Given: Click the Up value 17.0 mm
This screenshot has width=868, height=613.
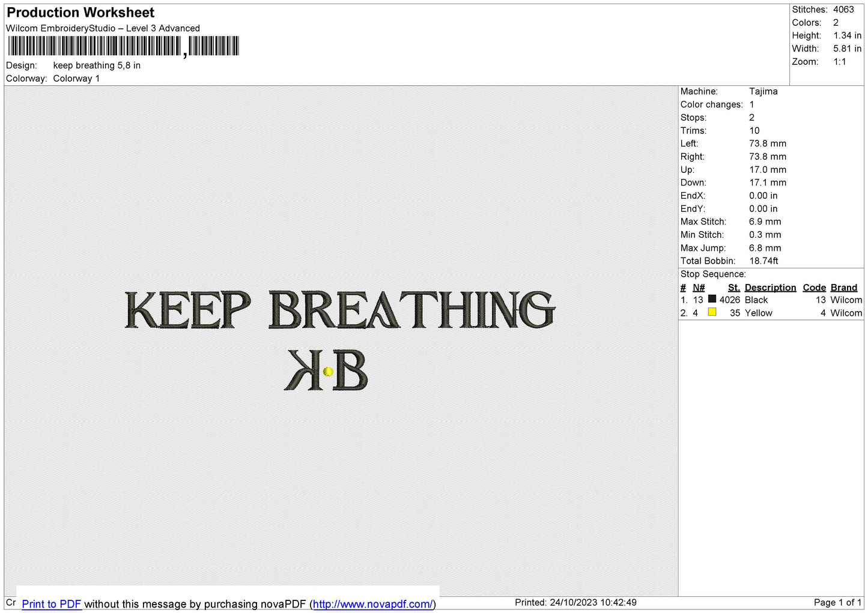Looking at the screenshot, I should point(768,170).
